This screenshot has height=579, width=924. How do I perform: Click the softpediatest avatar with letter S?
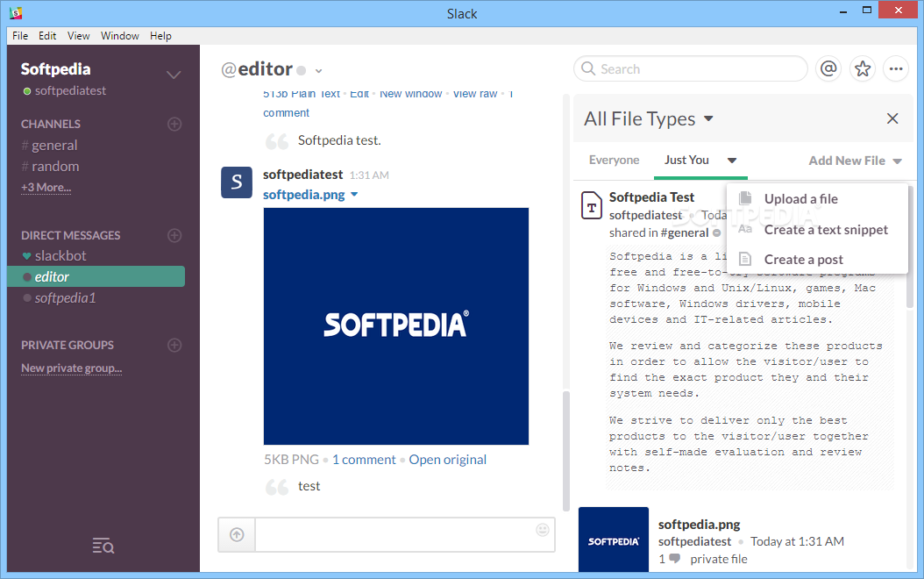point(237,182)
